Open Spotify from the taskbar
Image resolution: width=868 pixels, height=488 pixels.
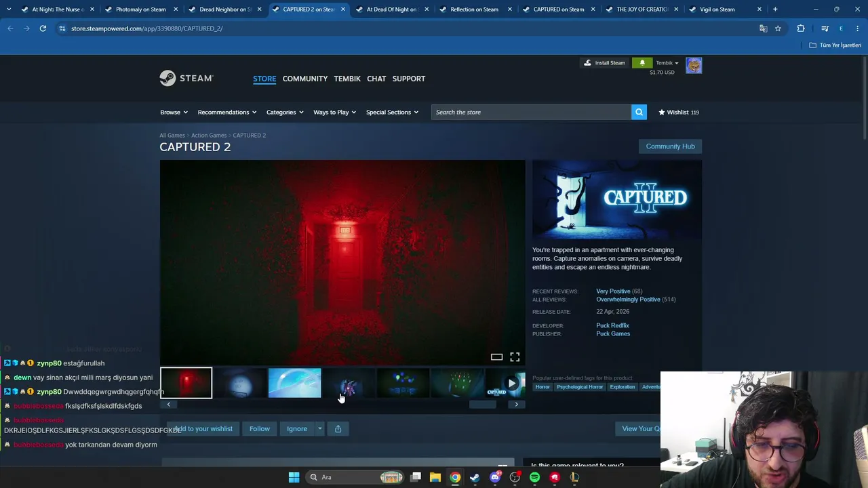click(535, 477)
